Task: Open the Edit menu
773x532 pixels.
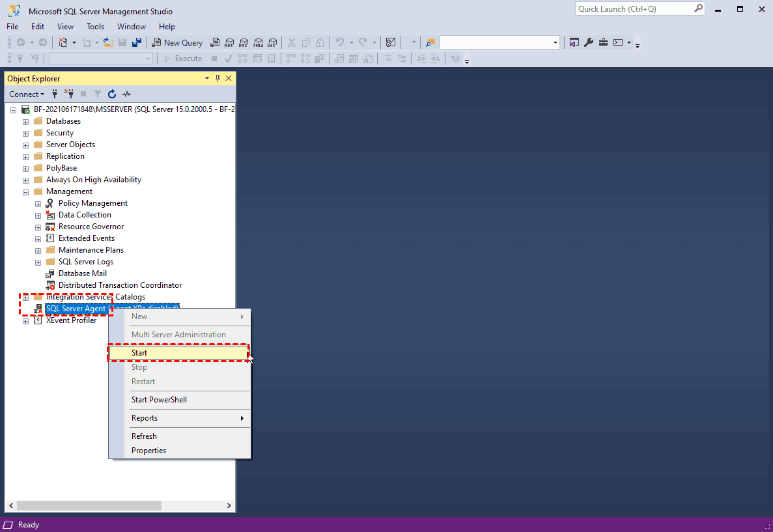Action: 38,27
